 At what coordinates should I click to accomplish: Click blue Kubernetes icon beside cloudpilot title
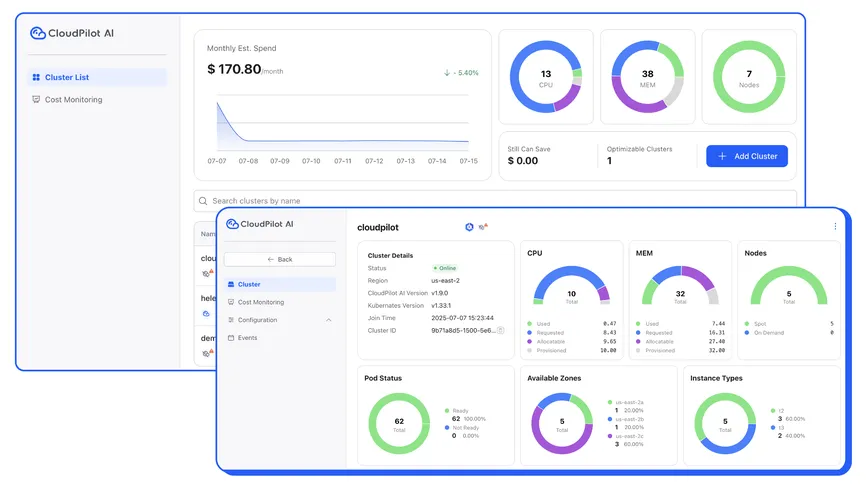(469, 227)
